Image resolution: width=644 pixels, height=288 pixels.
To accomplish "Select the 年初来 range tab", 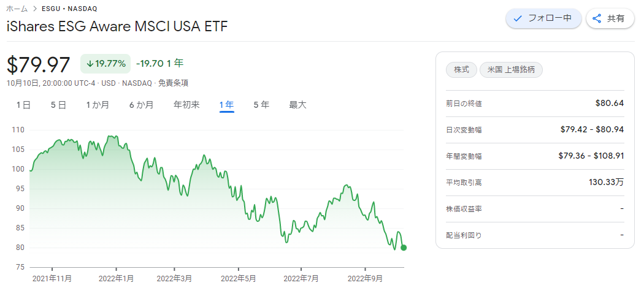I will 186,105.
